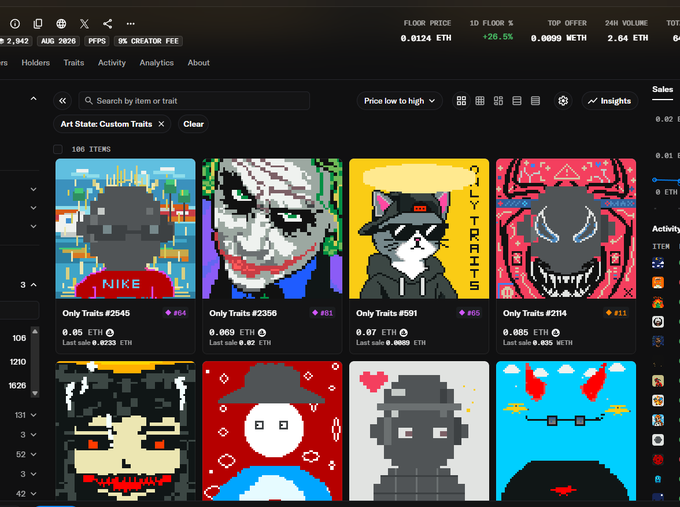Switch to compact grid view

pyautogui.click(x=480, y=101)
